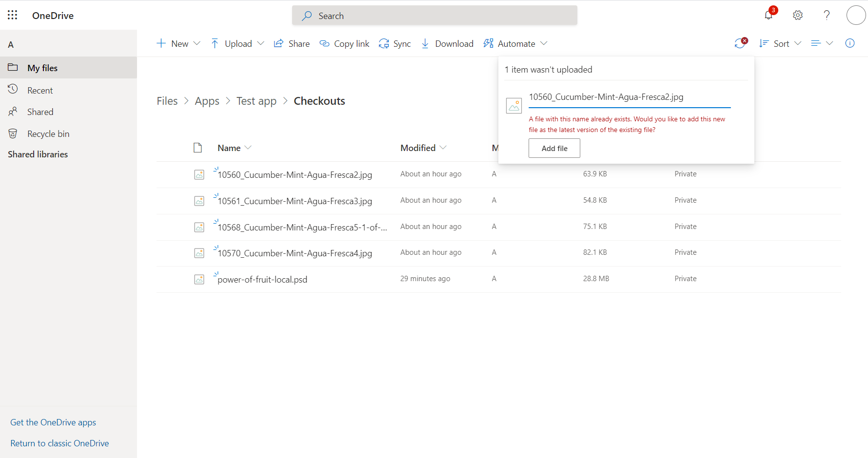Click Private sharing cell for 63.9 KB file
Screen dimensions: 868x458
tap(686, 174)
